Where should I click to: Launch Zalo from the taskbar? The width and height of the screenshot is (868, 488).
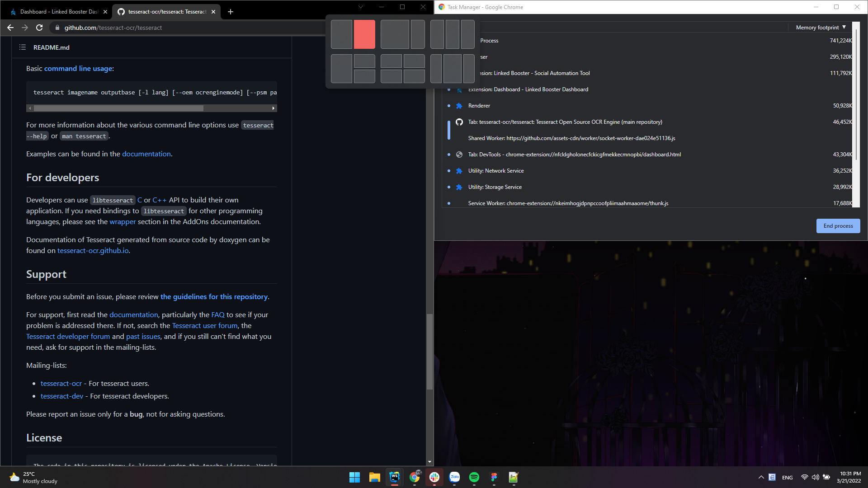(454, 477)
